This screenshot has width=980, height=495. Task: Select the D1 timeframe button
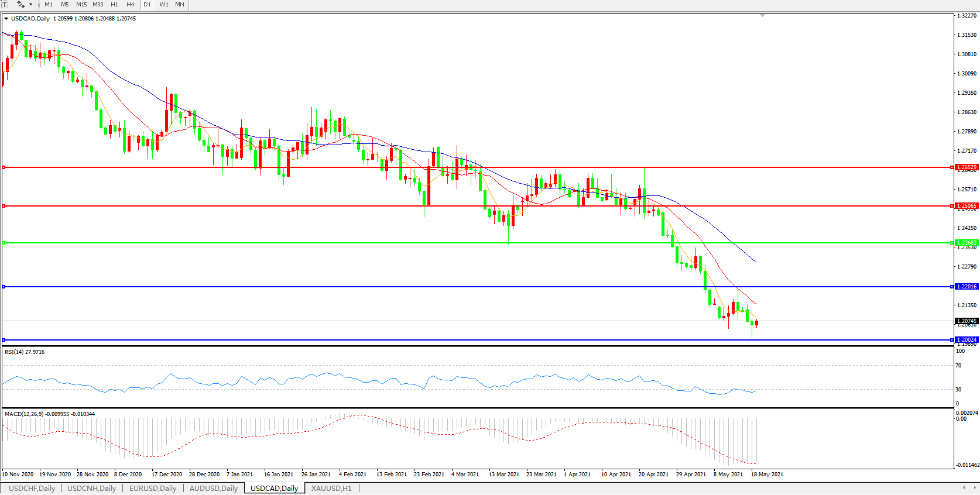[x=148, y=5]
